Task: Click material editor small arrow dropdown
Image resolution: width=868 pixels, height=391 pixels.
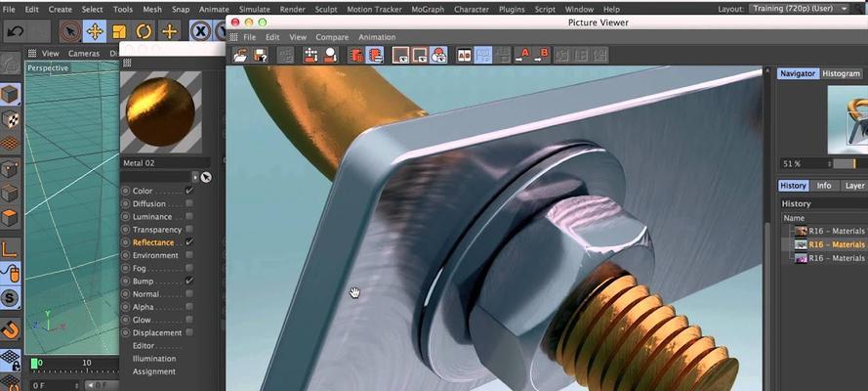Action: pyautogui.click(x=195, y=177)
